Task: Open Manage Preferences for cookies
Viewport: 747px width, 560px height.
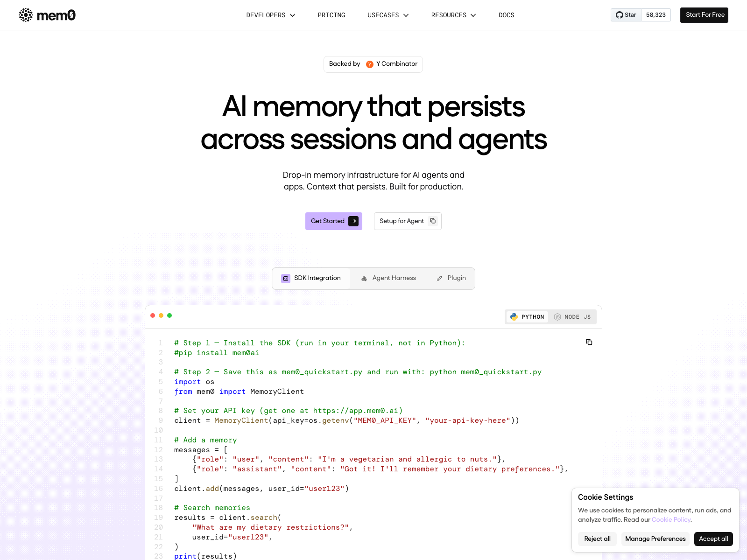Action: tap(655, 539)
